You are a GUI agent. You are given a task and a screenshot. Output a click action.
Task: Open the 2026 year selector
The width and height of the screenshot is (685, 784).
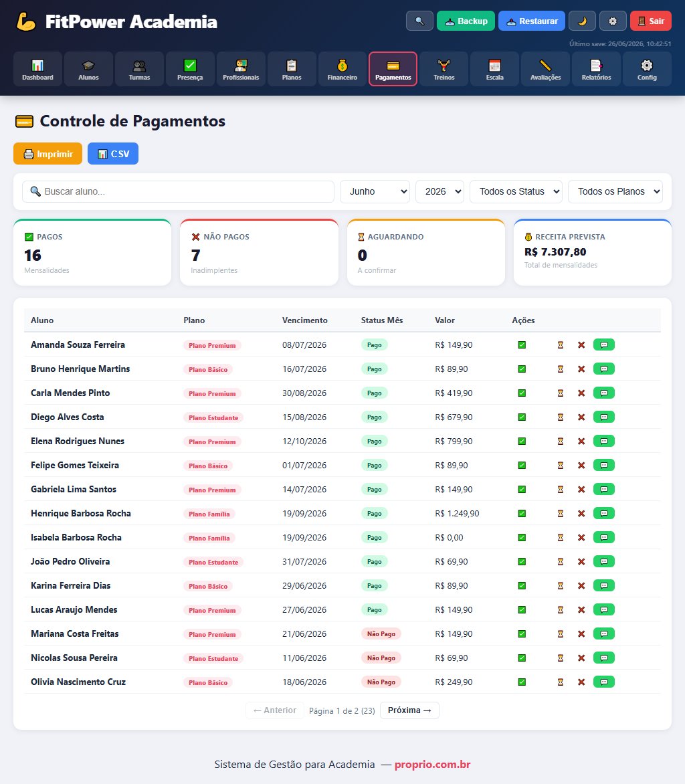tap(439, 191)
